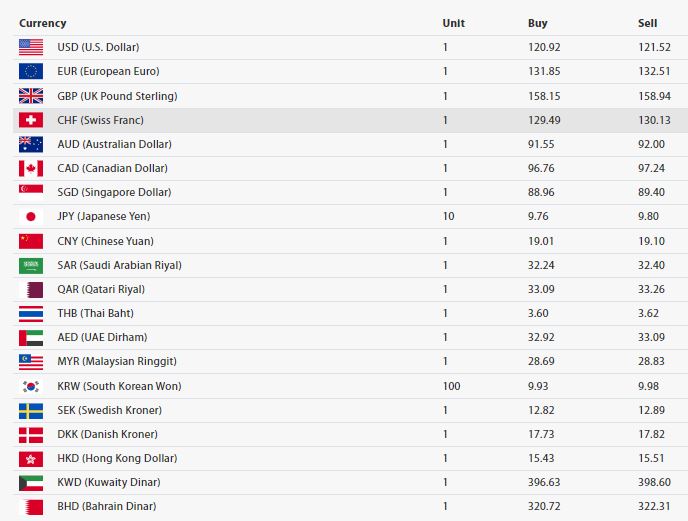The image size is (688, 521).
Task: Click the Unit column header
Action: 454,23
